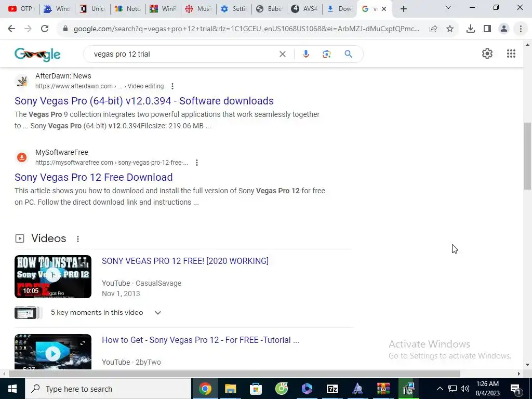Switch to the Noto tab
The width and height of the screenshot is (532, 399).
click(x=128, y=9)
